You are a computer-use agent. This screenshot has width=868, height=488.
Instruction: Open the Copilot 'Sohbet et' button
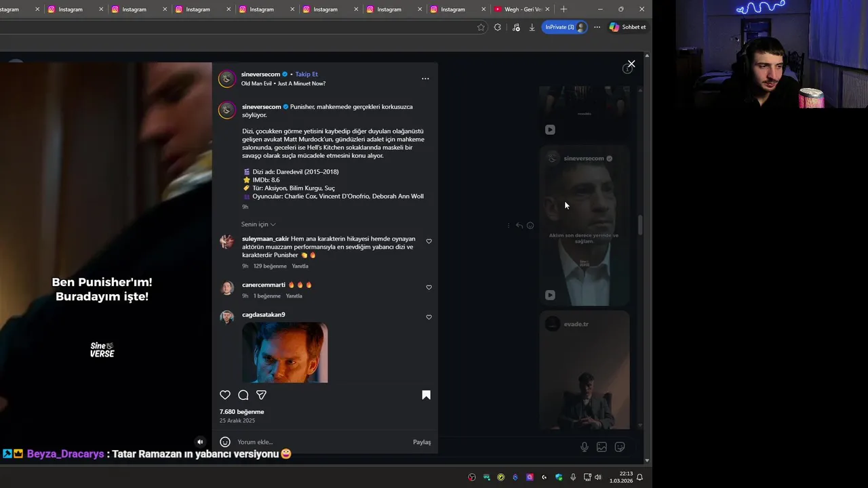tap(628, 27)
